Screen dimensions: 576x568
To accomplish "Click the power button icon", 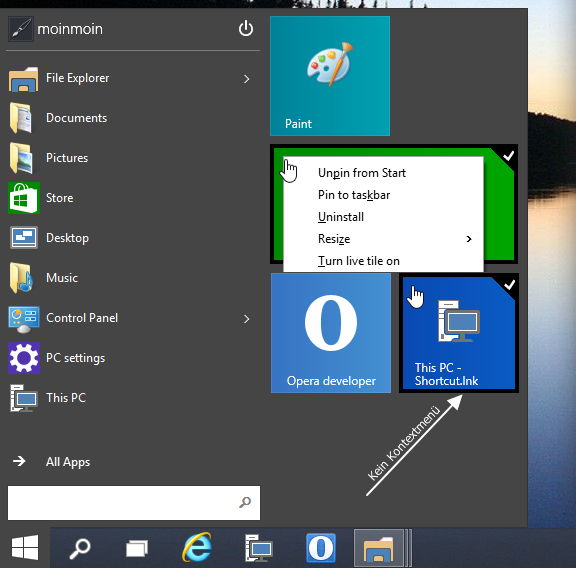I will [x=246, y=28].
